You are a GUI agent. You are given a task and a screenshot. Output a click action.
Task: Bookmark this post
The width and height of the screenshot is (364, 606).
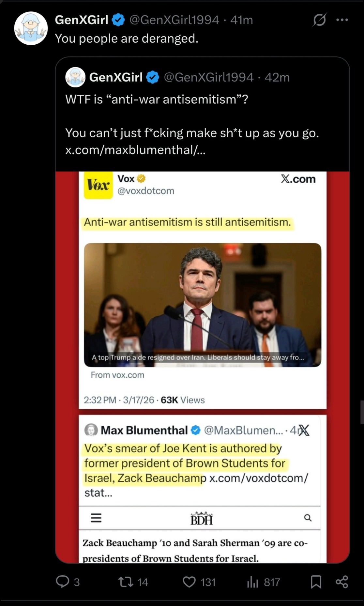(x=316, y=582)
